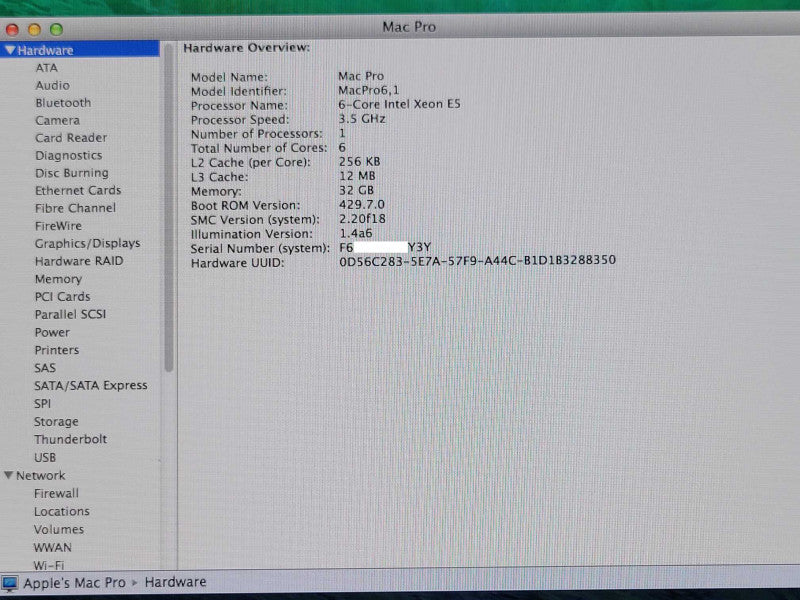The height and width of the screenshot is (600, 800).
Task: Click the Illumination Version 1.4a6 value
Action: point(356,233)
